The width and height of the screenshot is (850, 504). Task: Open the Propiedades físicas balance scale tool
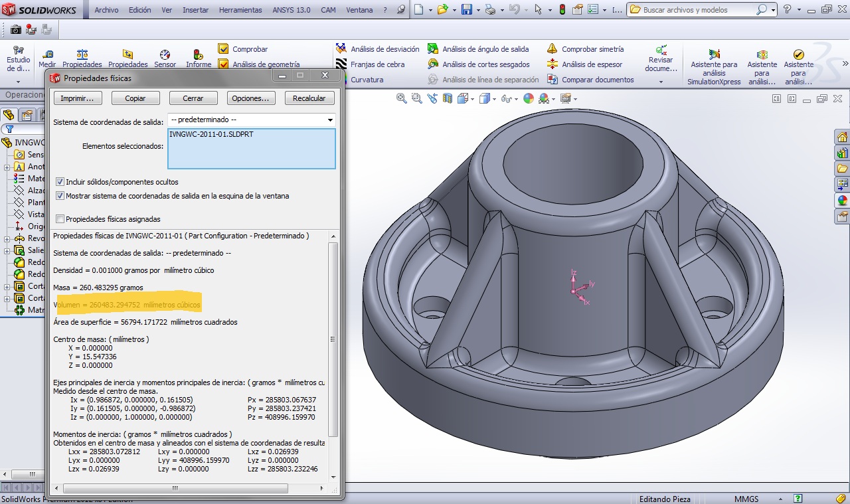[x=82, y=58]
